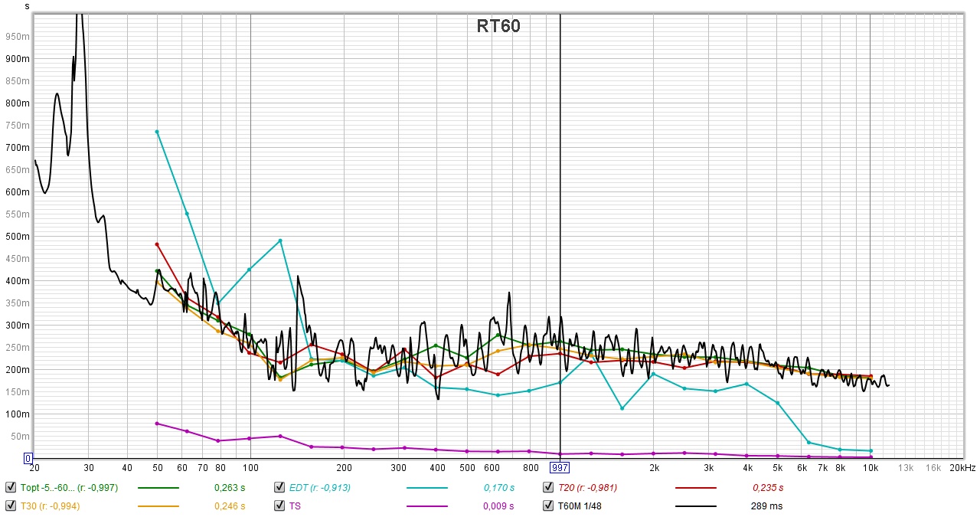The width and height of the screenshot is (980, 517).
Task: Toggle the T30 trace checkbox
Action: (10, 506)
